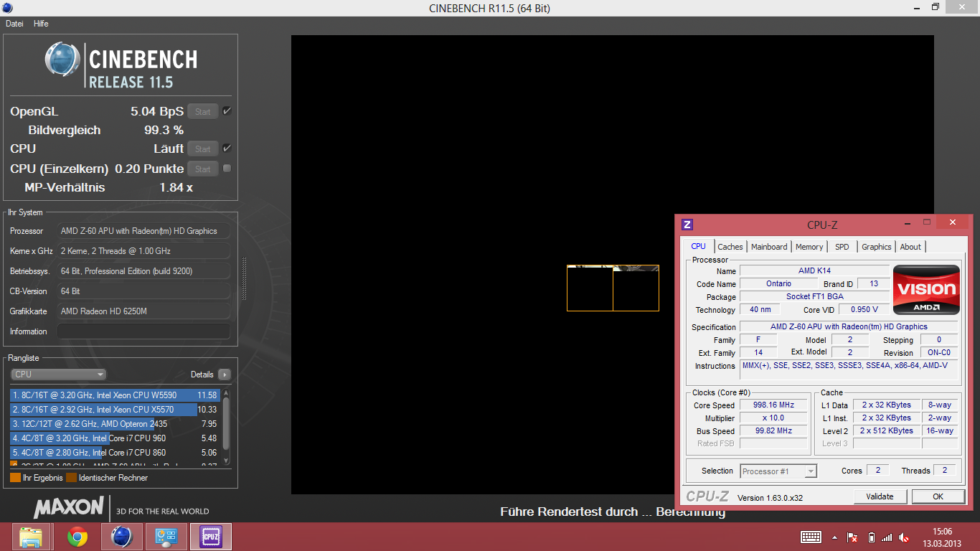Click the Level 2 cache value
This screenshot has height=551, width=980.
tap(887, 431)
